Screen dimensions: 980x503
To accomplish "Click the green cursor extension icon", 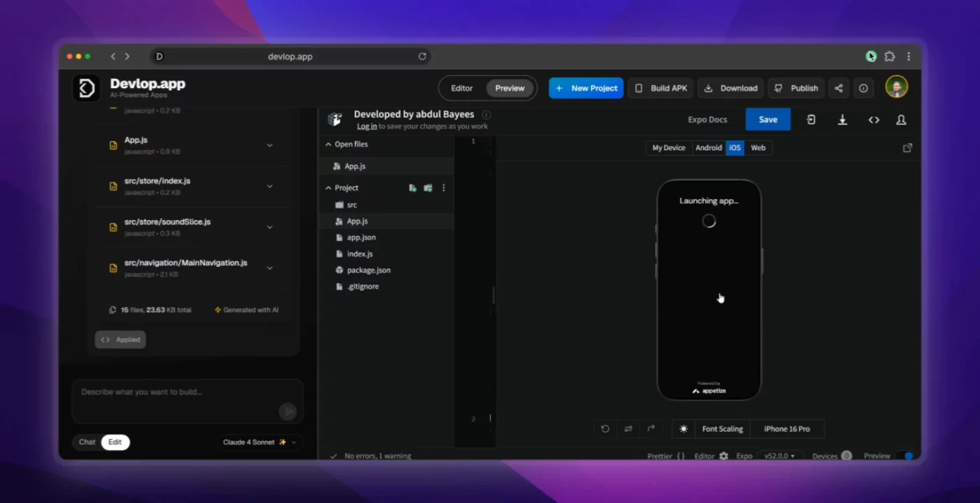I will pos(871,57).
